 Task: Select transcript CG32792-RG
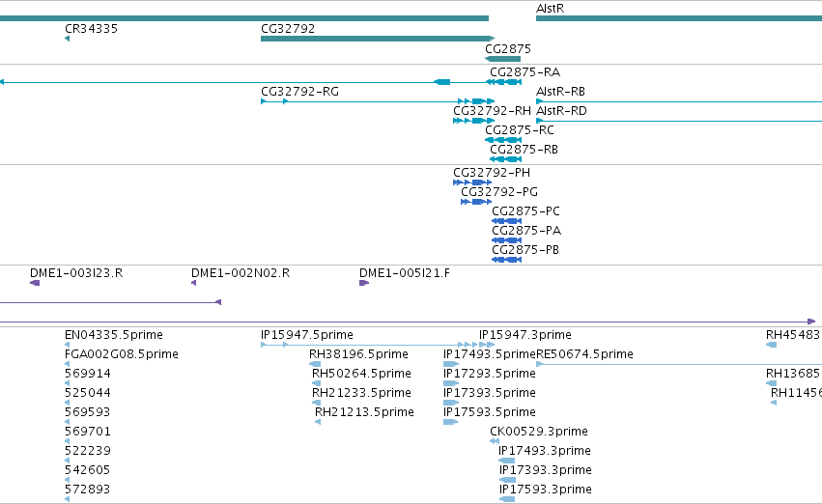point(378,101)
